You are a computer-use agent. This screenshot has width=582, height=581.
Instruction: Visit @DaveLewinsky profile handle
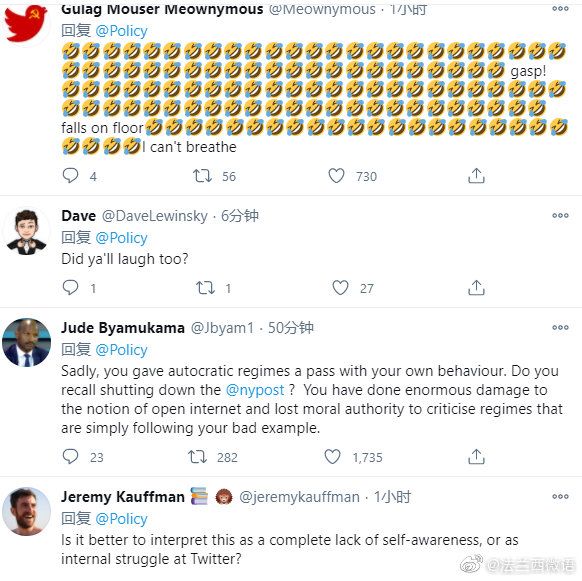[154, 216]
